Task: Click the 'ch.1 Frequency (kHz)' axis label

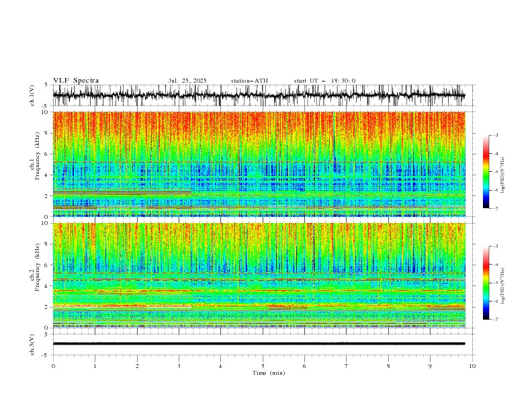Action: tap(35, 155)
